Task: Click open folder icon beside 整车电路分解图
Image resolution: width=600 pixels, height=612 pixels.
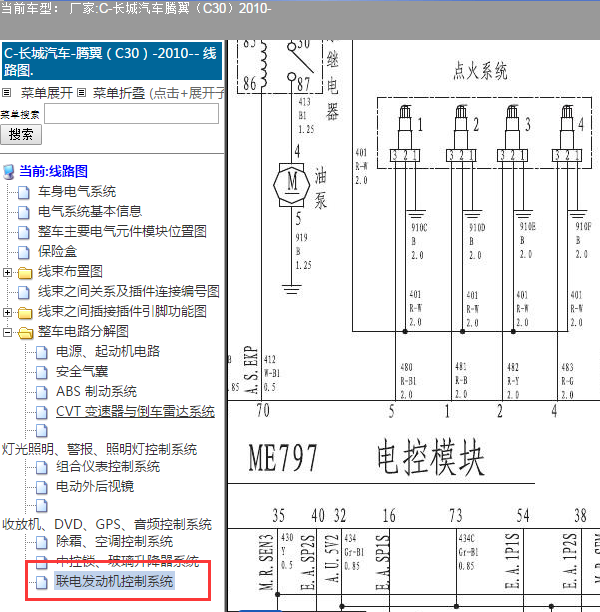Action: (x=25, y=333)
